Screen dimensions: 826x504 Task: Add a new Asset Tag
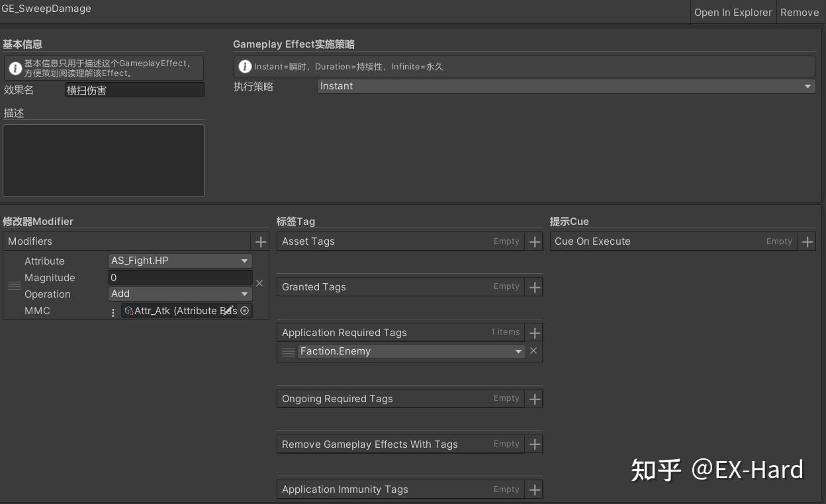point(534,241)
